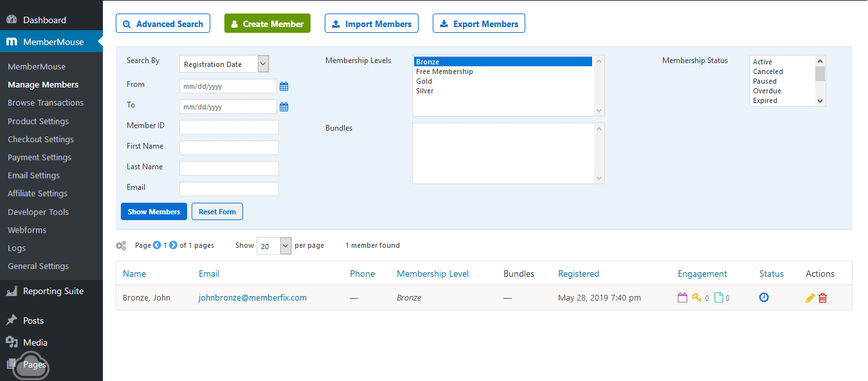Click the blue clock status icon

[764, 297]
